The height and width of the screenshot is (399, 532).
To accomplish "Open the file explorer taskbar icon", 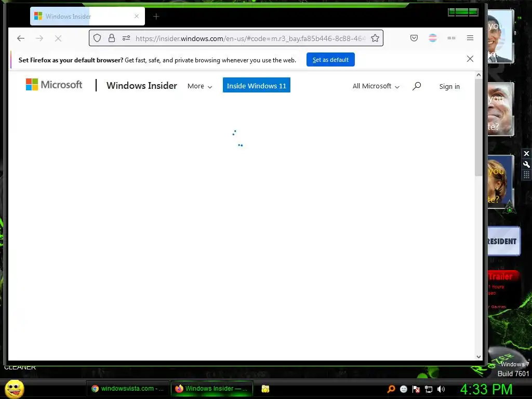I will [x=265, y=389].
